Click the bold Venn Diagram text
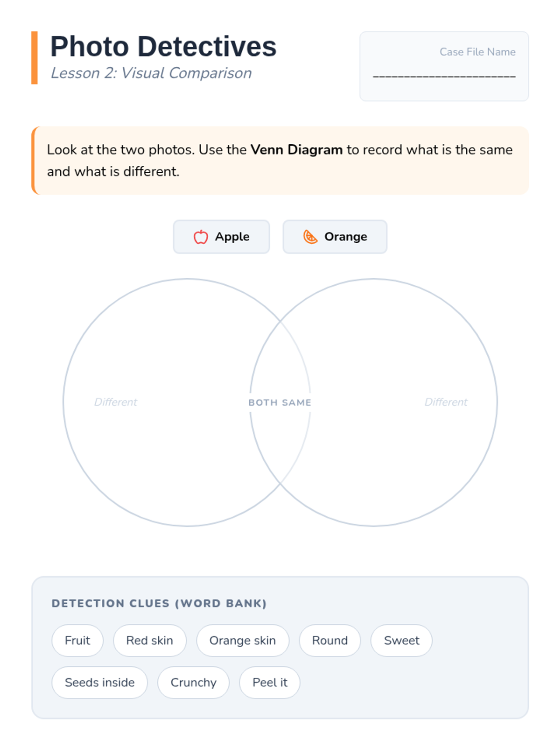The image size is (560, 747). coord(296,150)
